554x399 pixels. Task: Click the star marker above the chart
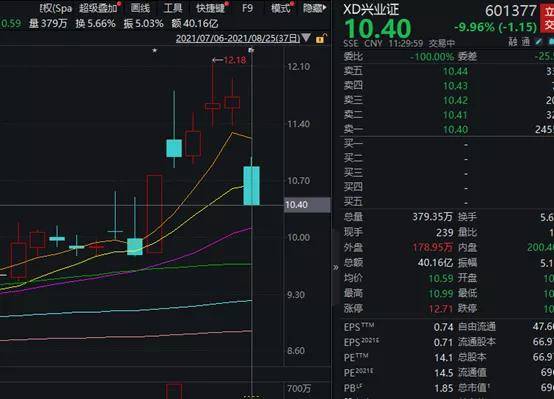(x=154, y=51)
